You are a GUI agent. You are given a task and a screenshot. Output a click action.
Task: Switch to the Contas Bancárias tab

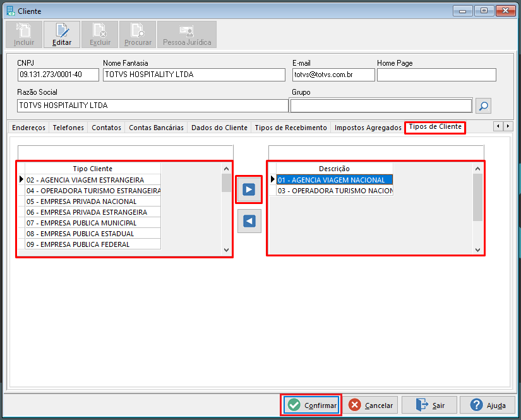[x=156, y=128]
